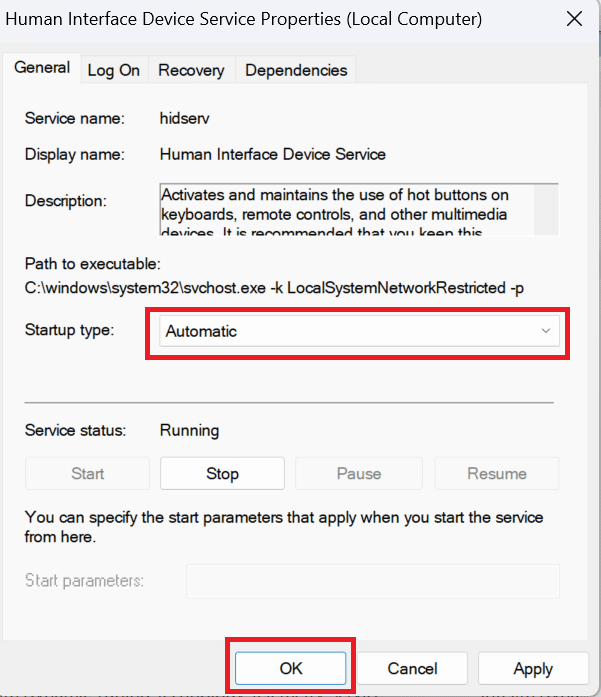Close the Human Interface Device Service Properties dialog
601x697 pixels.
pos(574,19)
